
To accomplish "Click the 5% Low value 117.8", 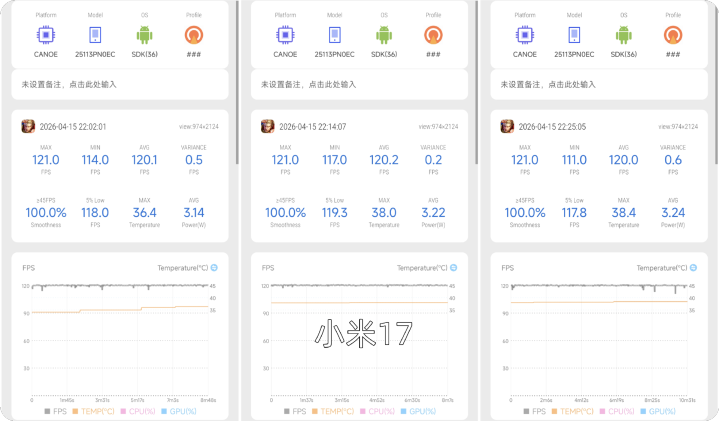I will click(574, 212).
